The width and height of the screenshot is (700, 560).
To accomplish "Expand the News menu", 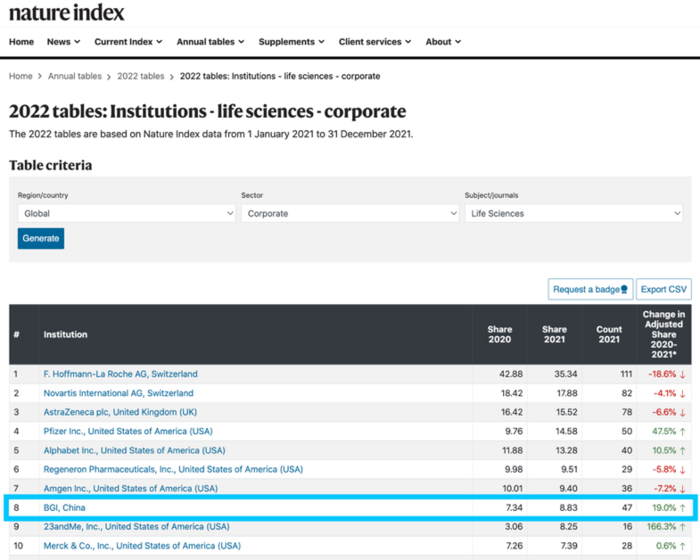I will [63, 42].
